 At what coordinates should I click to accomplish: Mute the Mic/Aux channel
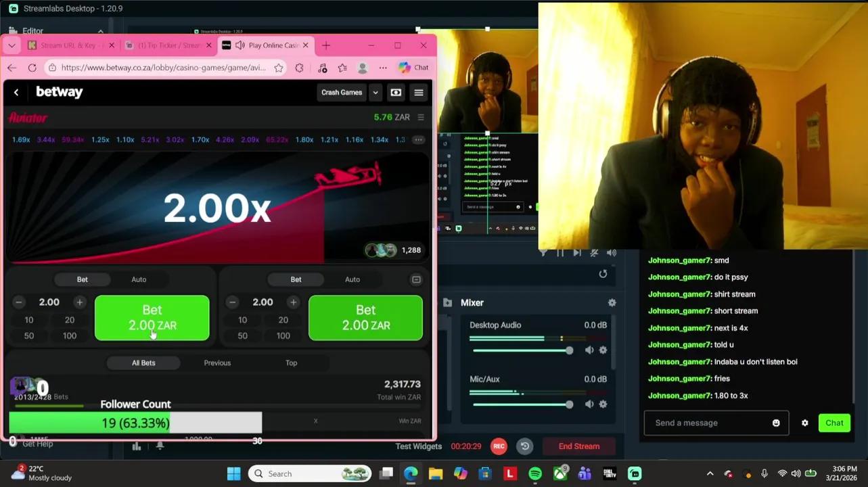(589, 404)
